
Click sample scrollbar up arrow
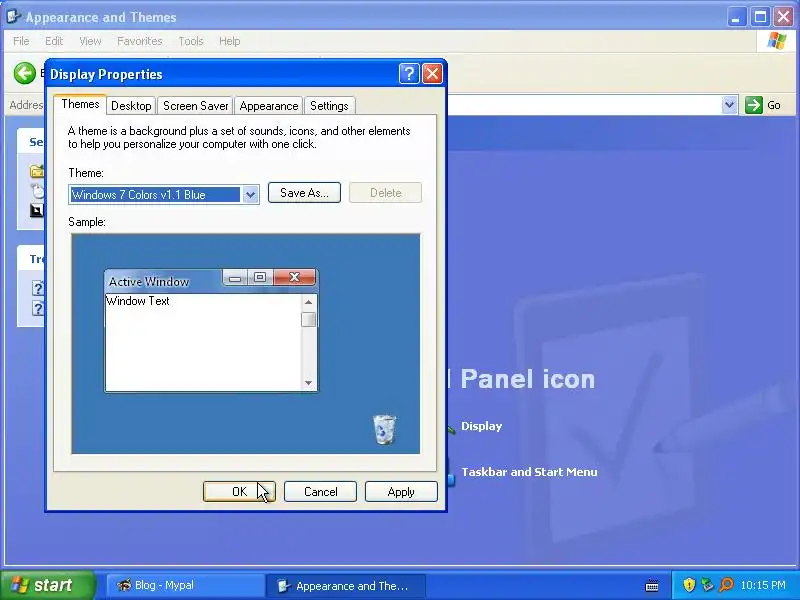click(308, 302)
